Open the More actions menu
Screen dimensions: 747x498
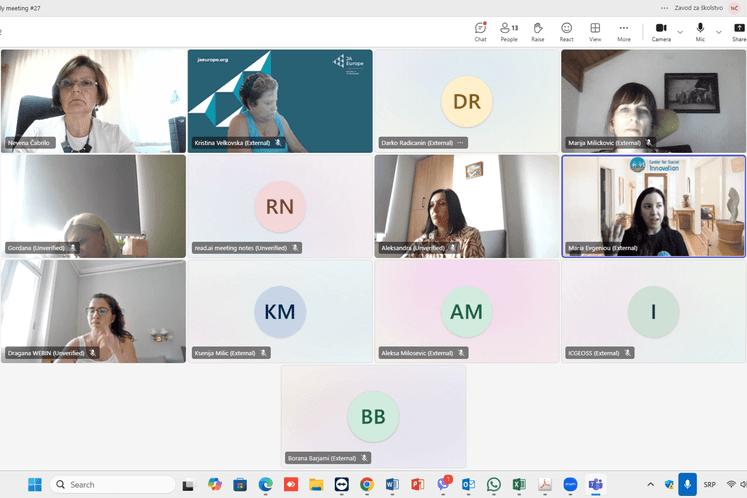tap(624, 31)
